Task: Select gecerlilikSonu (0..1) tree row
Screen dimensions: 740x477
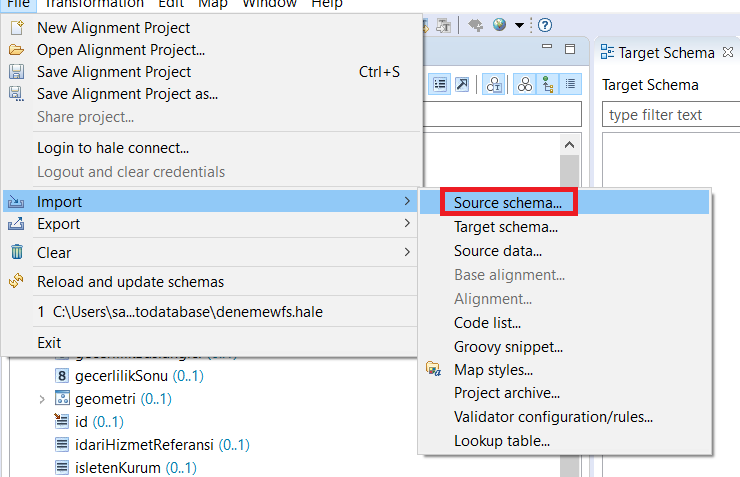Action: (129, 376)
